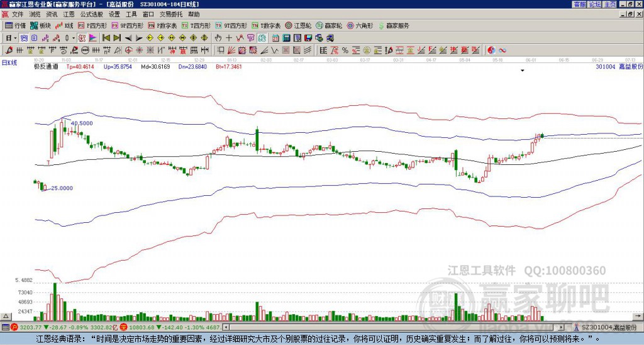Jump to first bar arrow icon
The image size is (644, 345).
106,38
